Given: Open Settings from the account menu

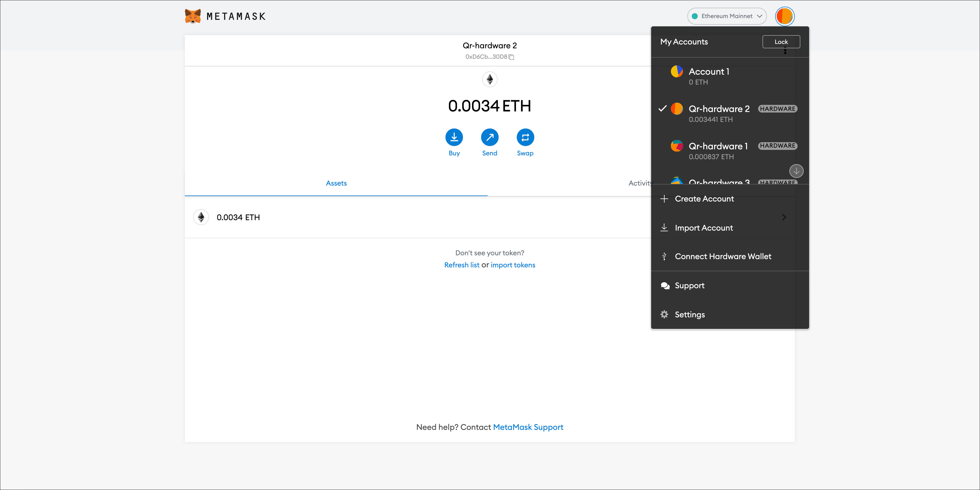Looking at the screenshot, I should tap(689, 315).
